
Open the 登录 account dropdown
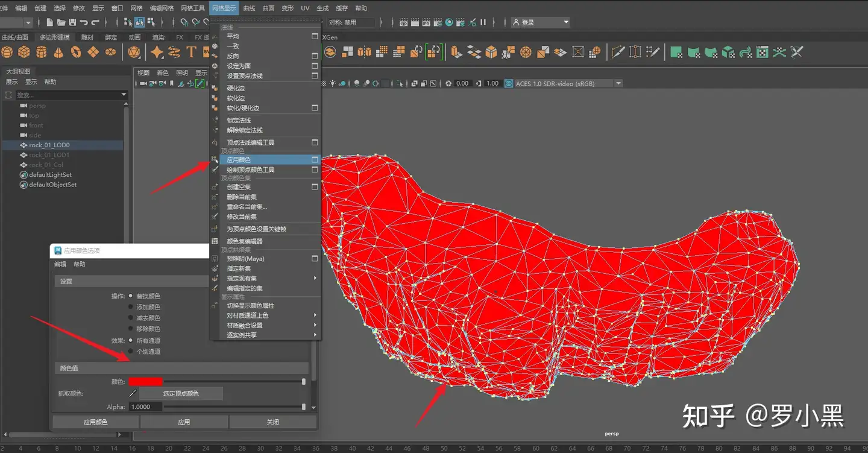point(540,22)
